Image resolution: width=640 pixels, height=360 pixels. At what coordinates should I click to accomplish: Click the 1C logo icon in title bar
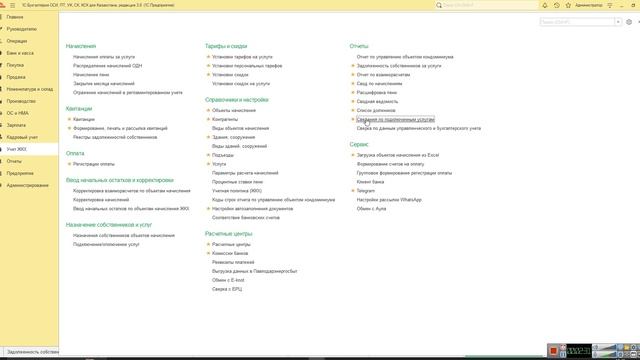click(x=2, y=5)
